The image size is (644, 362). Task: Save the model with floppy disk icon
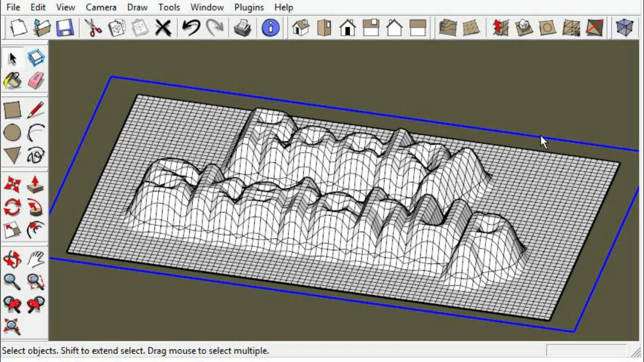[65, 28]
